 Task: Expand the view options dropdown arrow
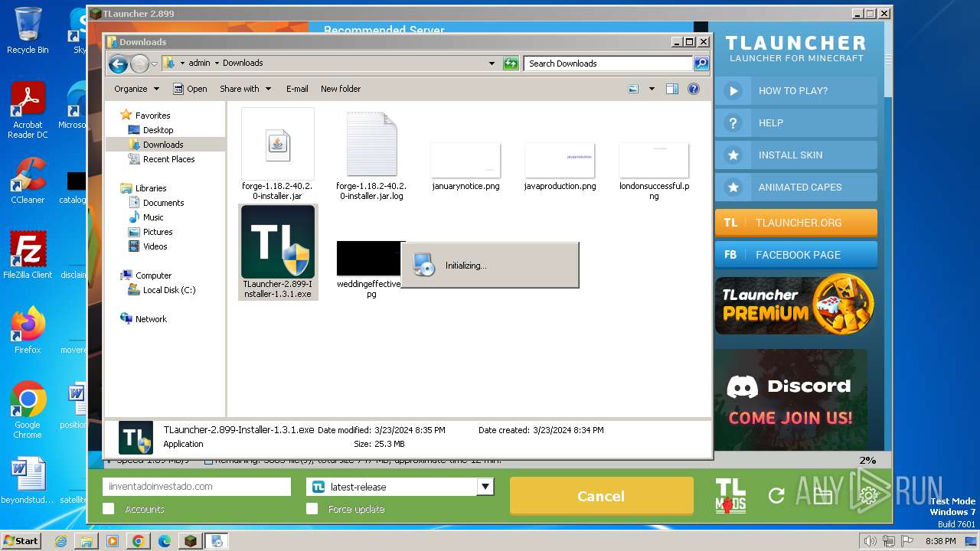tap(652, 89)
